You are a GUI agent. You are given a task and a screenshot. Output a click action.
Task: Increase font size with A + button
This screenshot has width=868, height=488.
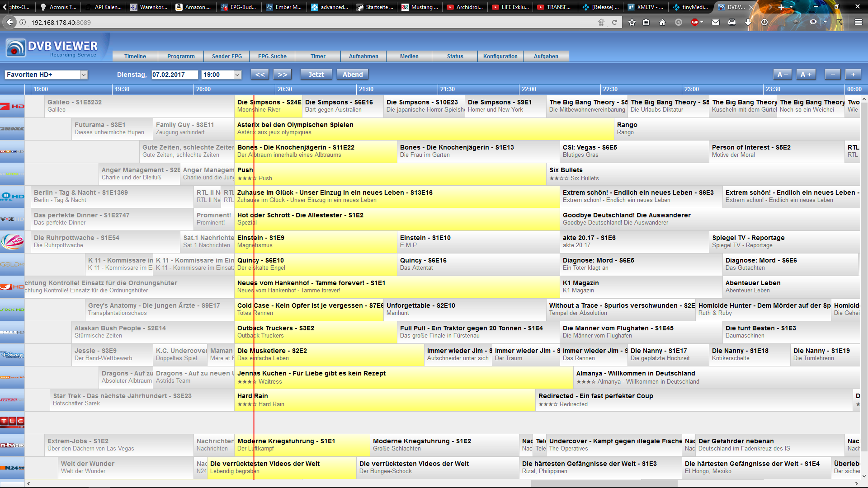(x=806, y=75)
